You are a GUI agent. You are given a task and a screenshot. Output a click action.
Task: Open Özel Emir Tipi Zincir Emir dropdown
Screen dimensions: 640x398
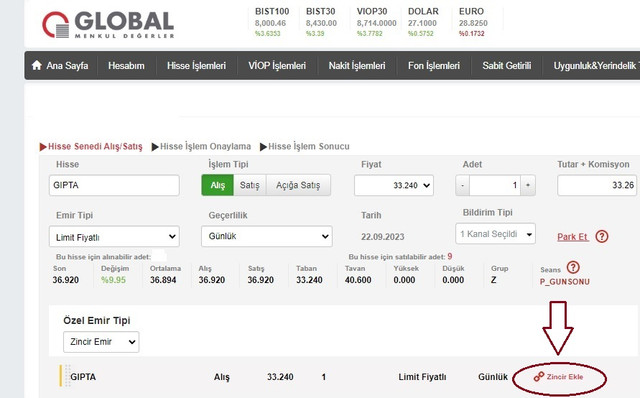[101, 342]
